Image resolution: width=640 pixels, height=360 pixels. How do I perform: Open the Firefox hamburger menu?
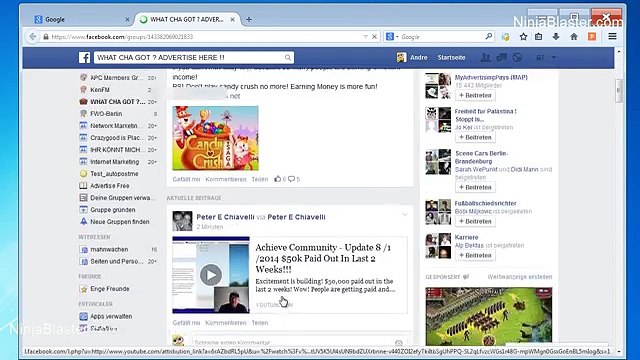[612, 36]
